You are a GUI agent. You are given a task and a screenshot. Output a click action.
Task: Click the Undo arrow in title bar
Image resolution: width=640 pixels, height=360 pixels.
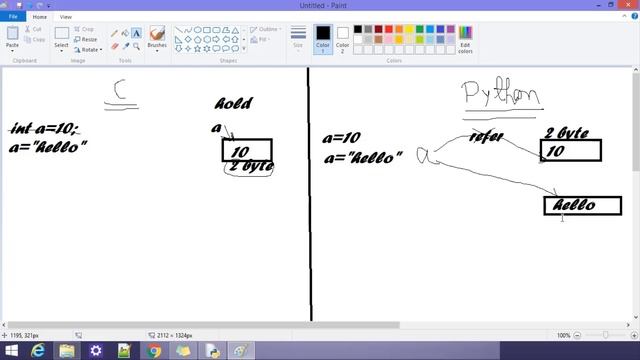coord(30,5)
